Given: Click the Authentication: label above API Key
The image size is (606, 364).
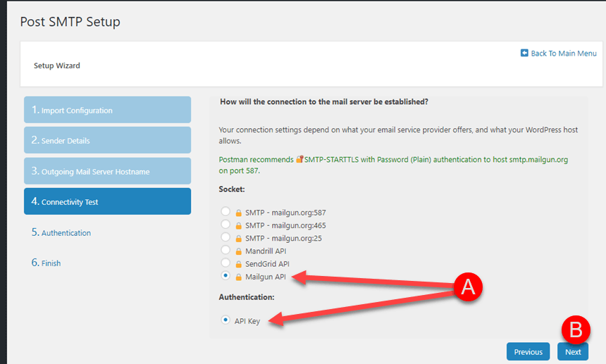Looking at the screenshot, I should coord(247,297).
